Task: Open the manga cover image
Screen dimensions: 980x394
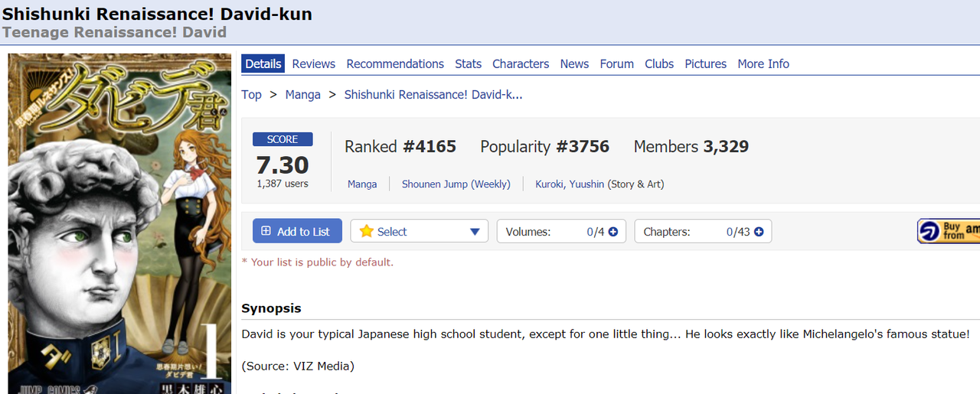Action: click(119, 223)
